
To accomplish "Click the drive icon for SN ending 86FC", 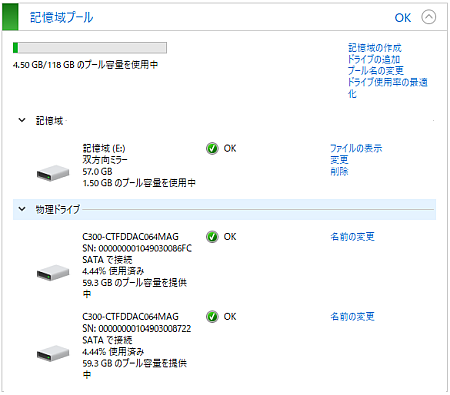I will click(x=53, y=273).
